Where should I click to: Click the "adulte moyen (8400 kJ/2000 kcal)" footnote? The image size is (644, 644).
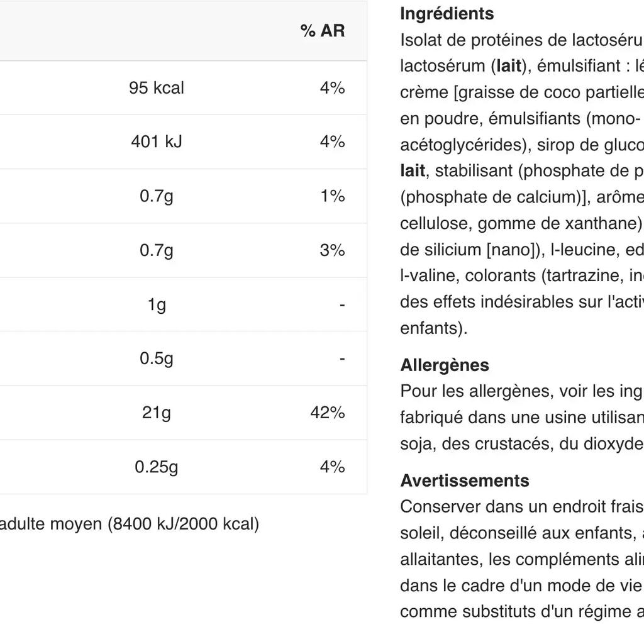click(x=130, y=524)
